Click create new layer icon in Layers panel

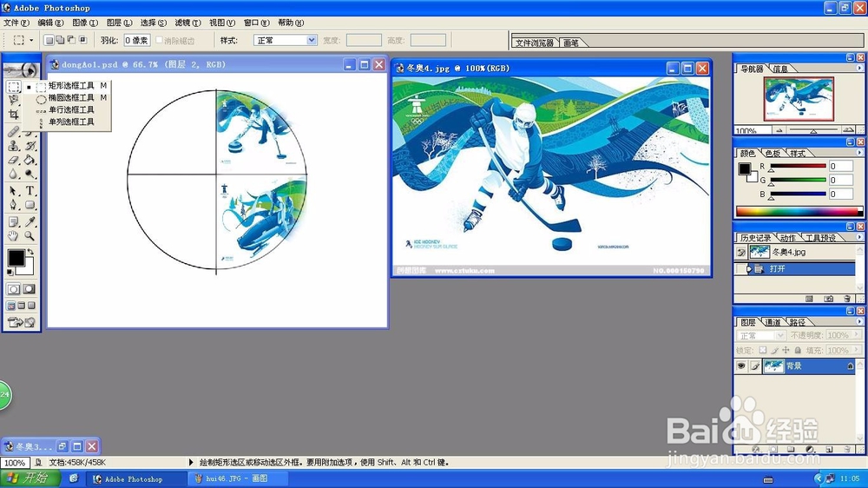click(829, 449)
